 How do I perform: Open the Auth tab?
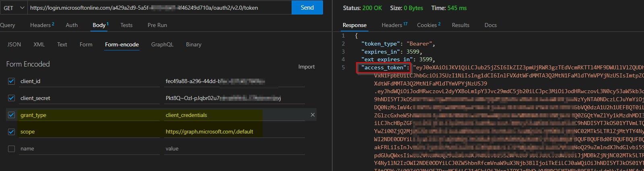[72, 25]
